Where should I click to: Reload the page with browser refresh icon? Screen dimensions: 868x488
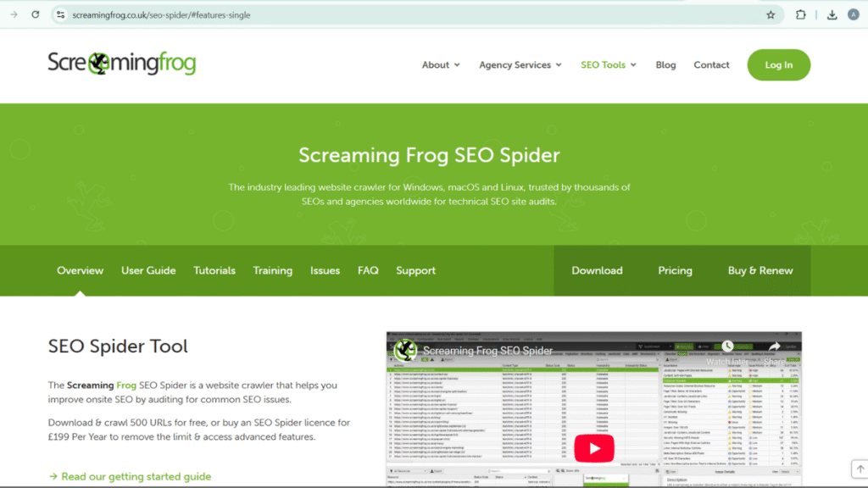click(35, 14)
